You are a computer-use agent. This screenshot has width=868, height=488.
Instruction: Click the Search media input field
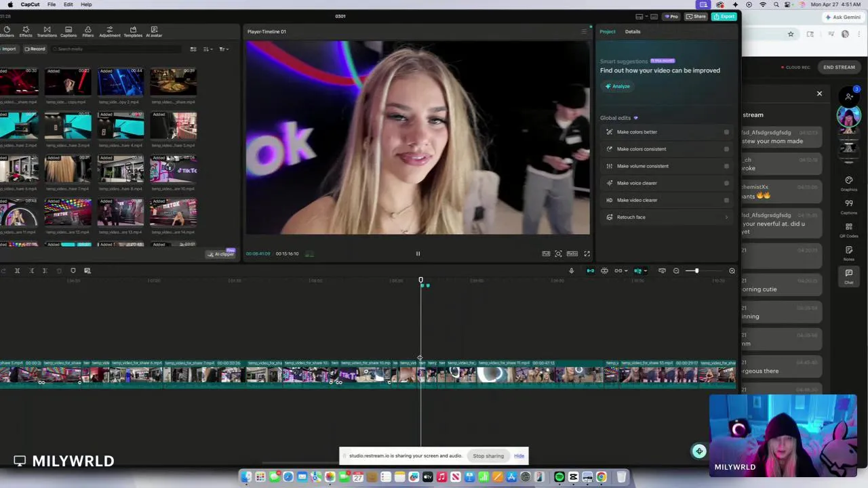pos(115,49)
